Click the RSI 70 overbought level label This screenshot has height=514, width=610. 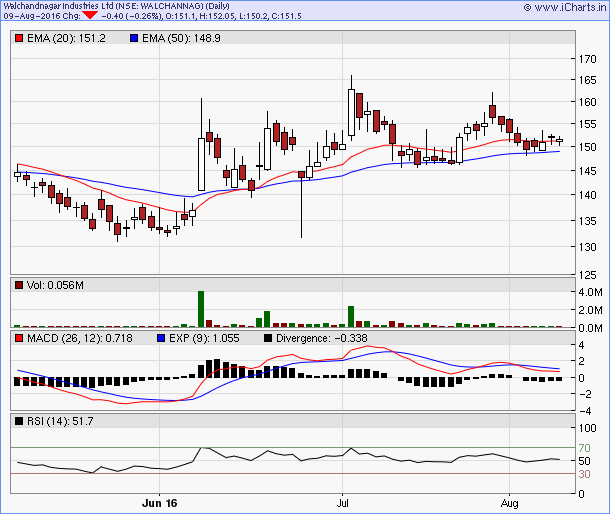[584, 448]
